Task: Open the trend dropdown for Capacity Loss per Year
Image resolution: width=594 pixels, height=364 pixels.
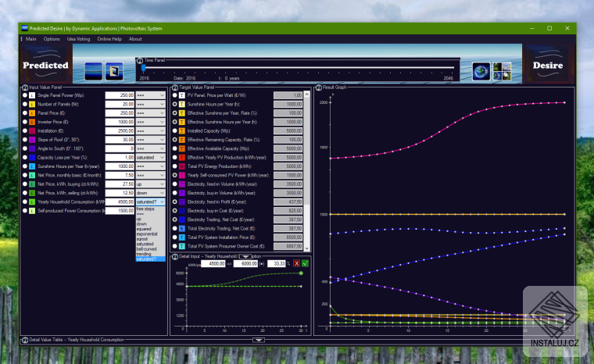Action: (150, 158)
